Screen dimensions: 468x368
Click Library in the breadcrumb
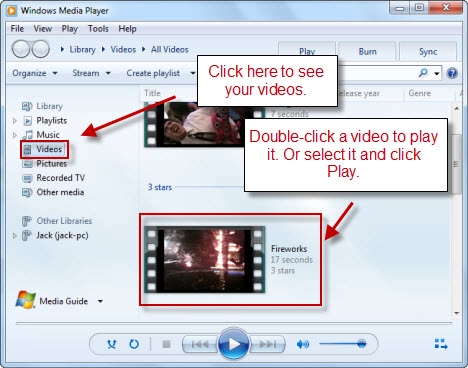click(82, 49)
